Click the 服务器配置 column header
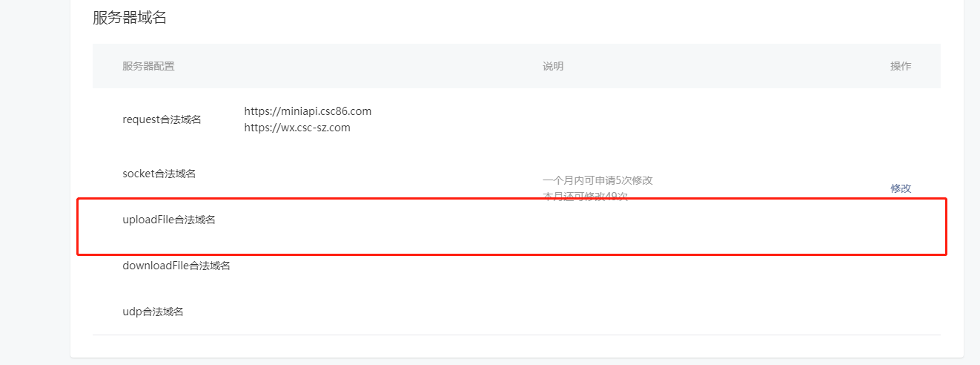This screenshot has height=365, width=980. [x=148, y=66]
